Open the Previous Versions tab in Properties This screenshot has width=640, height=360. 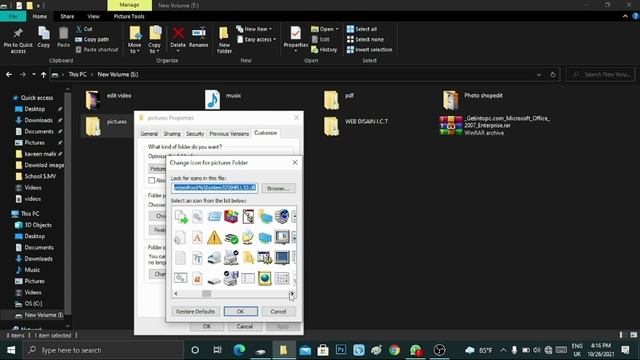click(229, 133)
